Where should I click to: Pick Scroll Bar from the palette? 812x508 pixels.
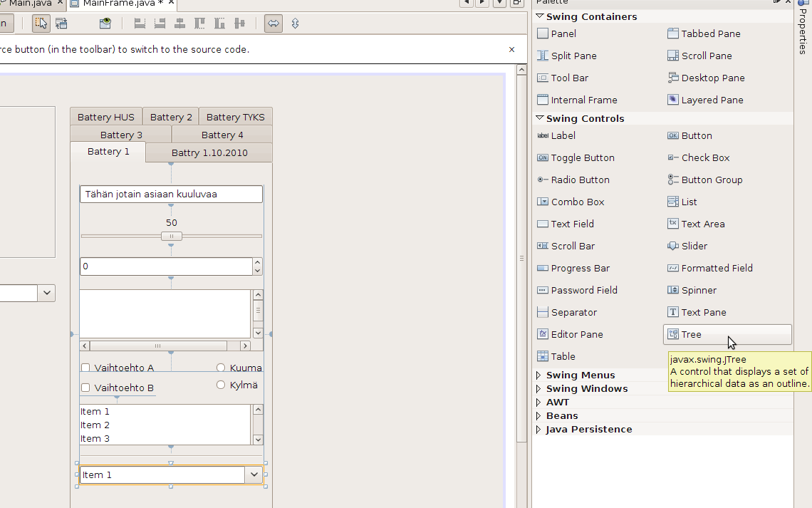pyautogui.click(x=566, y=247)
